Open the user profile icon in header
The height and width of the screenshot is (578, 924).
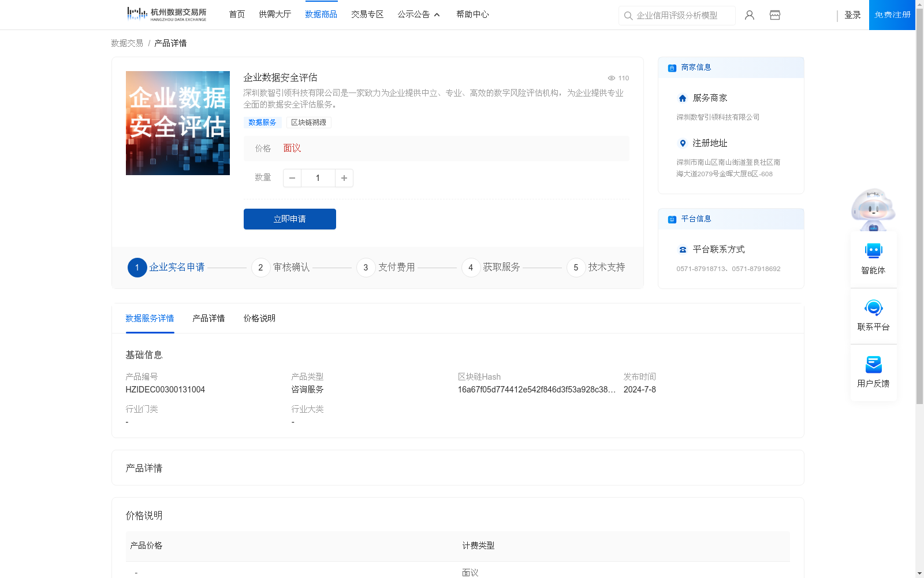point(750,15)
